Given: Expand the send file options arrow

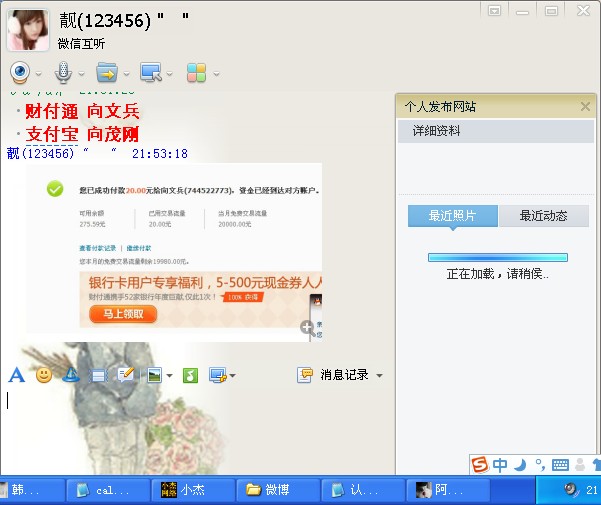Looking at the screenshot, I should coord(126,74).
